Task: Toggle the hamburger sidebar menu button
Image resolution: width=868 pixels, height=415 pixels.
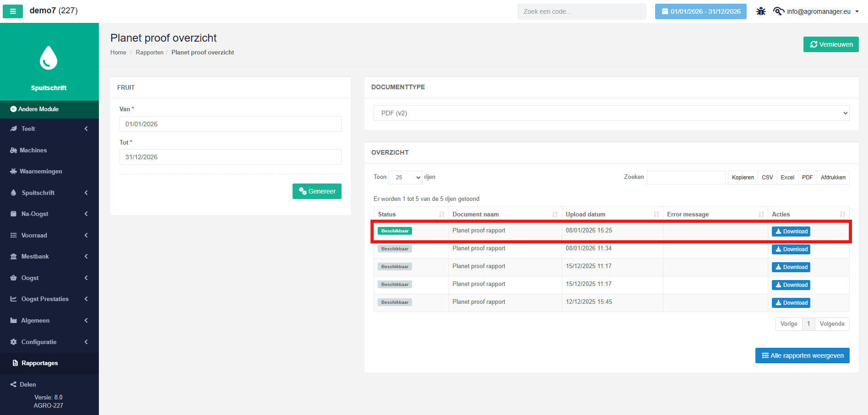Action: (13, 11)
